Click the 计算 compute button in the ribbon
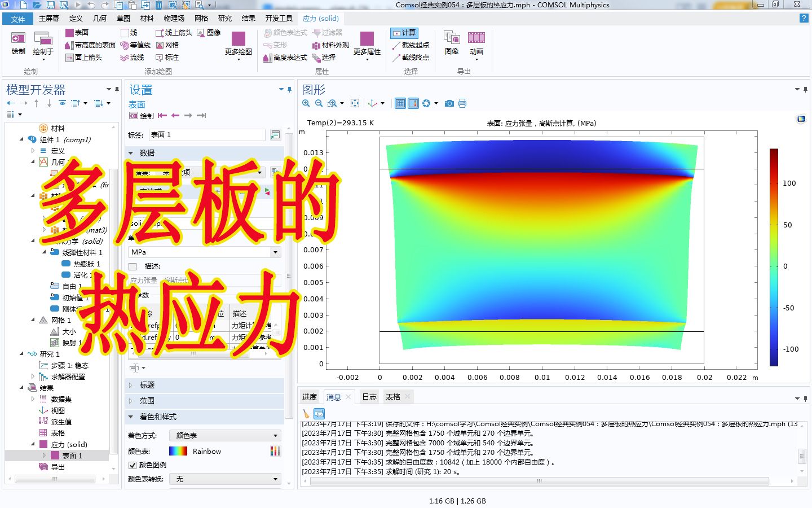The image size is (812, 508). pos(404,33)
